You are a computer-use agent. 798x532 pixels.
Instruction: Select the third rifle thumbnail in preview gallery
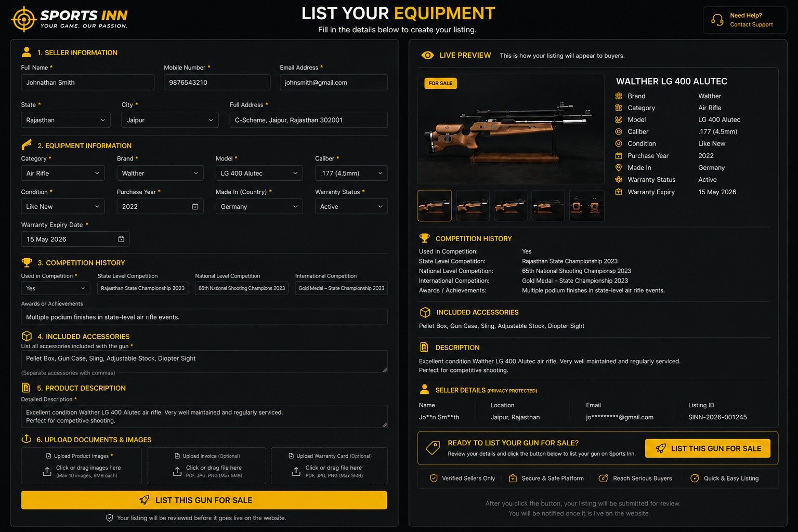coord(511,206)
